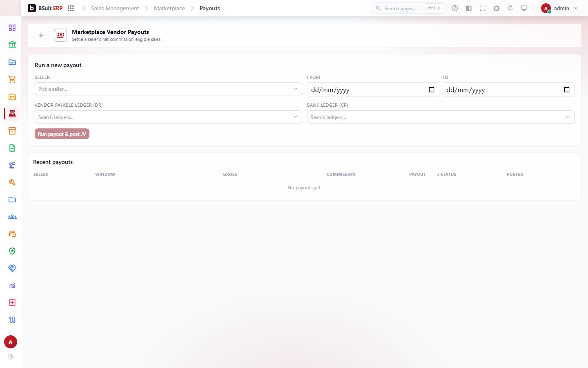Open the orange wrench icon in sidebar
The height and width of the screenshot is (368, 588).
click(x=12, y=182)
